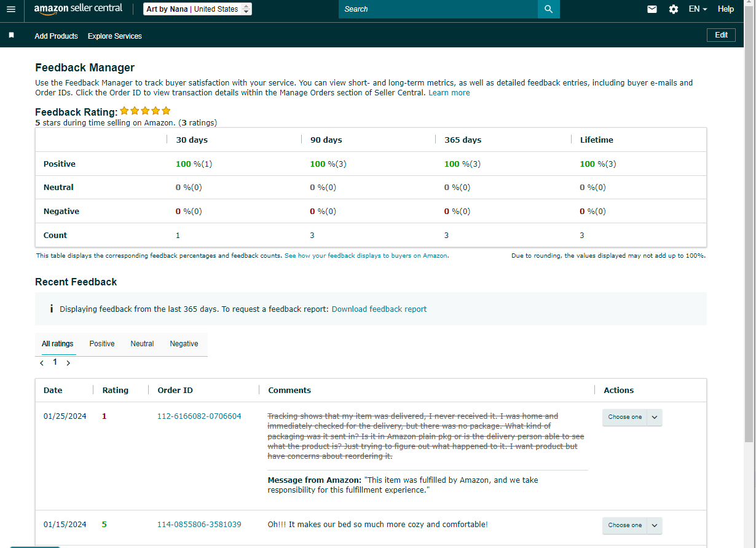Switch to the Negative tab

184,344
